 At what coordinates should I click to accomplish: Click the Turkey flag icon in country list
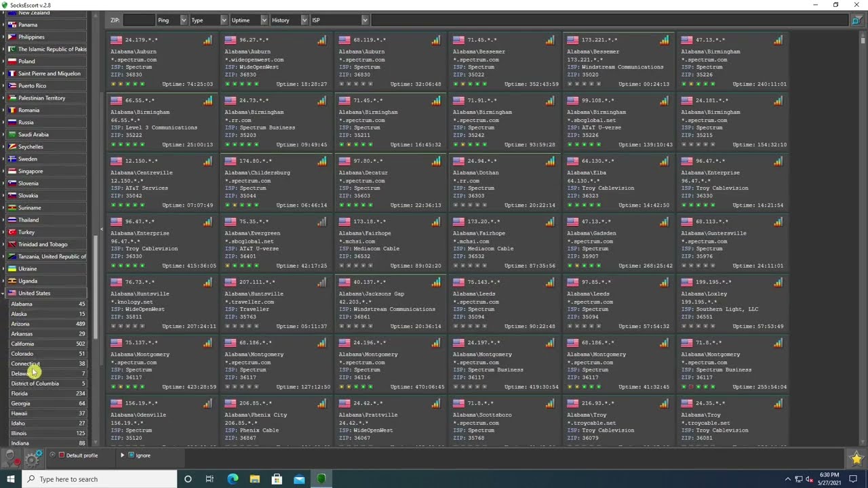click(12, 232)
